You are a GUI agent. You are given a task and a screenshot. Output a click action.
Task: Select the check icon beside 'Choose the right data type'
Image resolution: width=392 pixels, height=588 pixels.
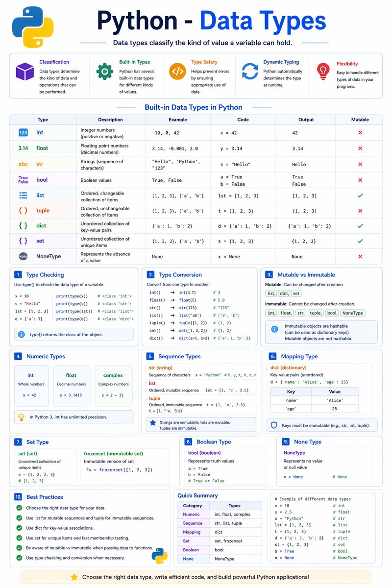point(19,508)
